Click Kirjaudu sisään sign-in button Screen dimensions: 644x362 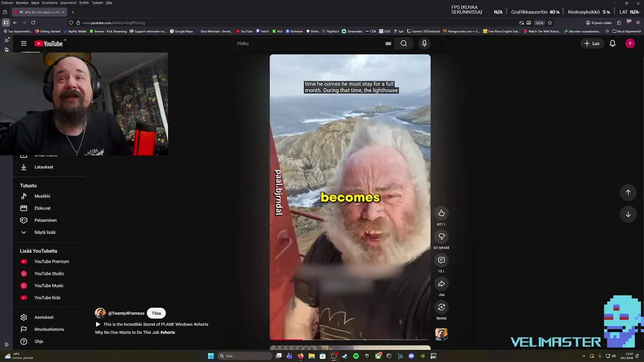(x=599, y=23)
